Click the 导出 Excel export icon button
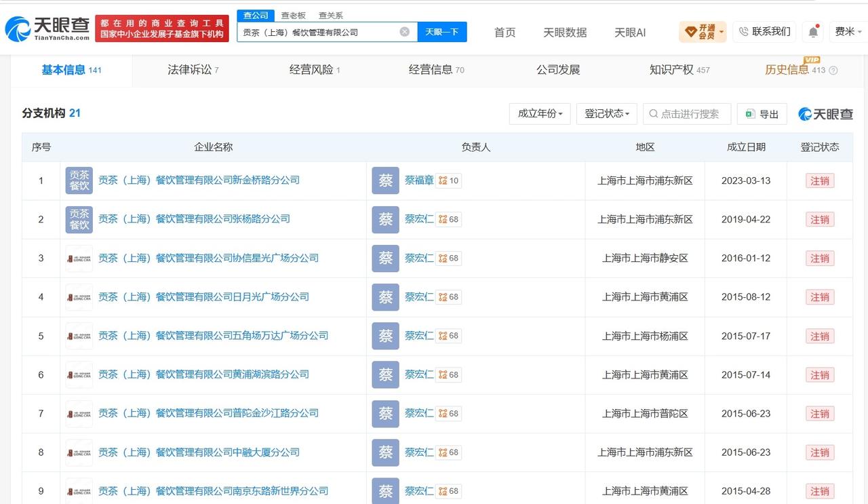 click(762, 114)
